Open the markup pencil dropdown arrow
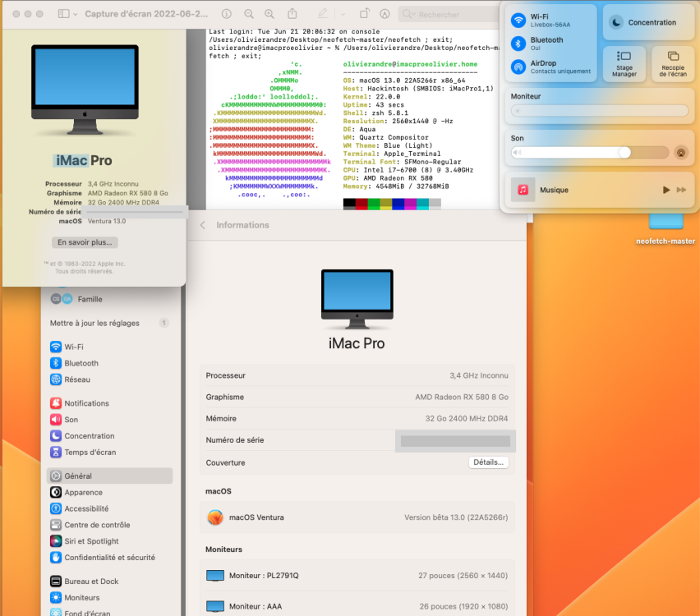 pos(343,14)
